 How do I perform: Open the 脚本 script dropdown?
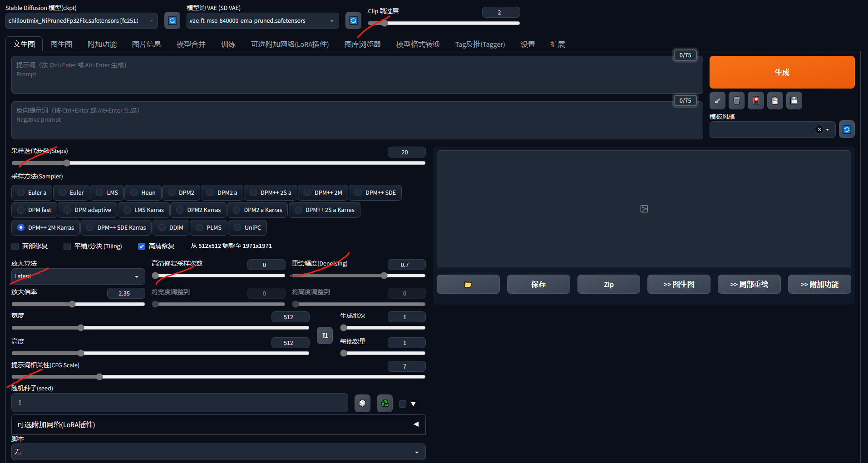pyautogui.click(x=218, y=452)
